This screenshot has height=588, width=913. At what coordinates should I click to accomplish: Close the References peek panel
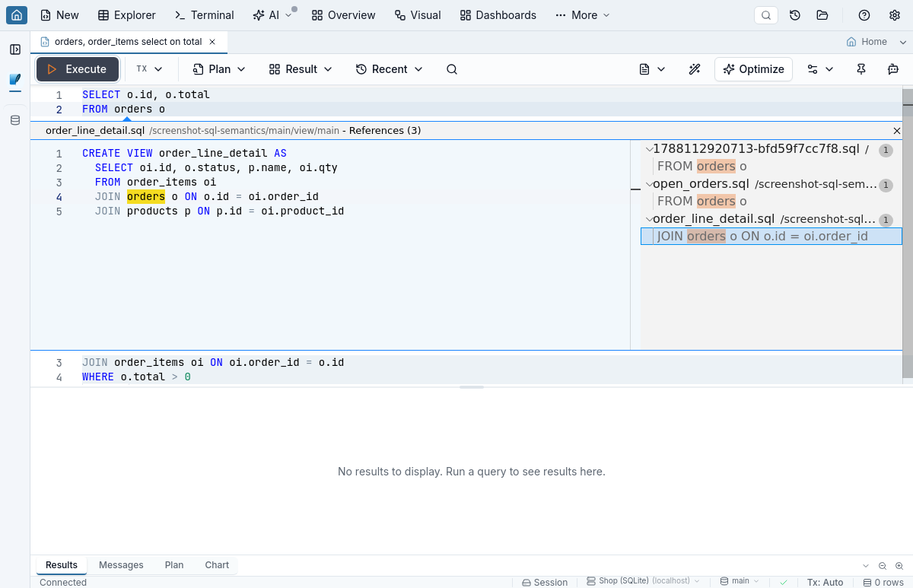click(896, 131)
